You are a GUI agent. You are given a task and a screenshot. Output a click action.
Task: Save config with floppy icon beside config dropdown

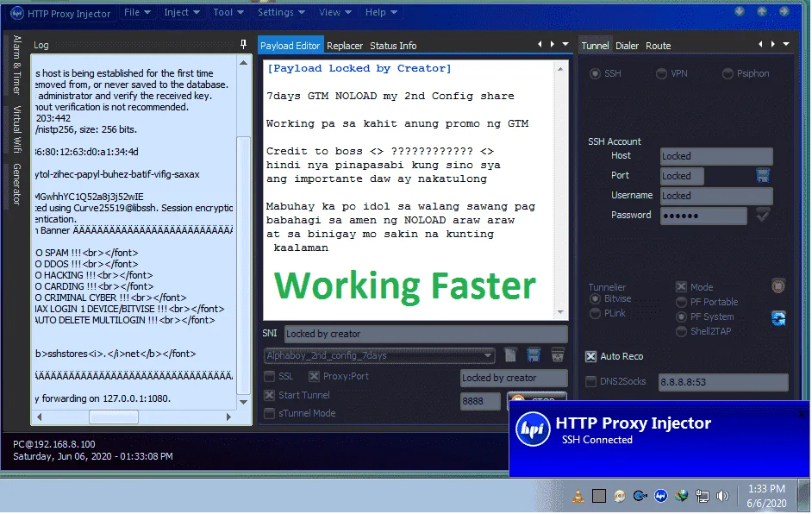(x=534, y=355)
